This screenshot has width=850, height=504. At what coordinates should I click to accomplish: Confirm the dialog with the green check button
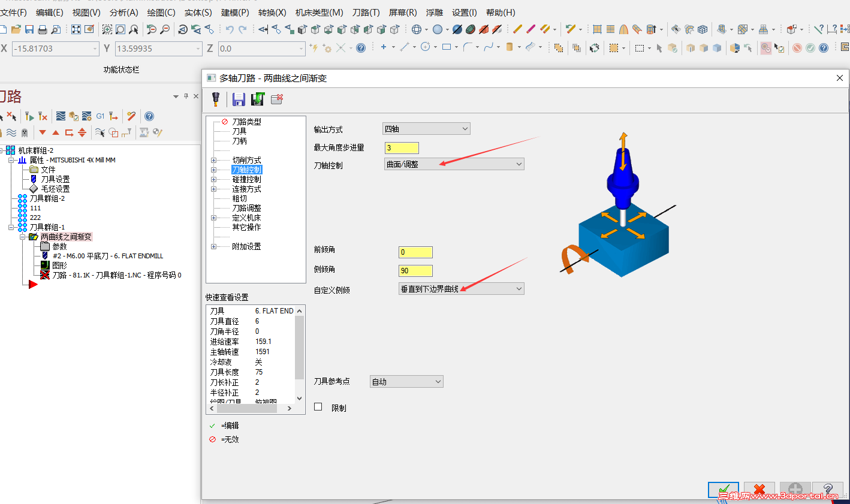tap(724, 490)
